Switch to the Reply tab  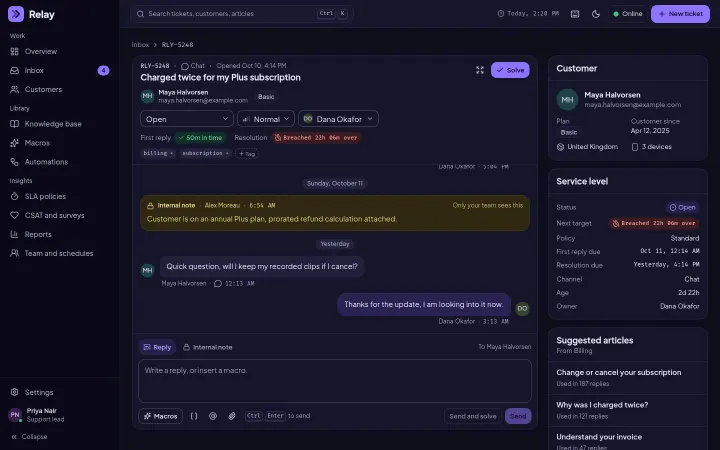click(157, 347)
